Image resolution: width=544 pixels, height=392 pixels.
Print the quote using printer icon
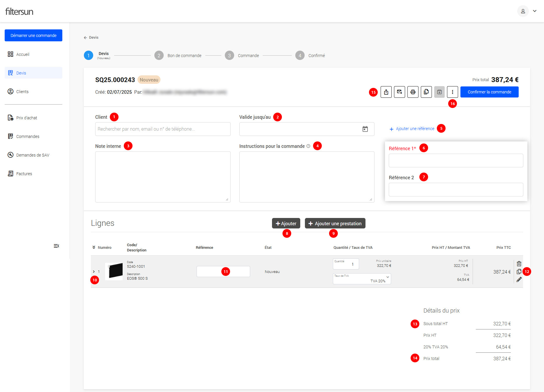[413, 92]
